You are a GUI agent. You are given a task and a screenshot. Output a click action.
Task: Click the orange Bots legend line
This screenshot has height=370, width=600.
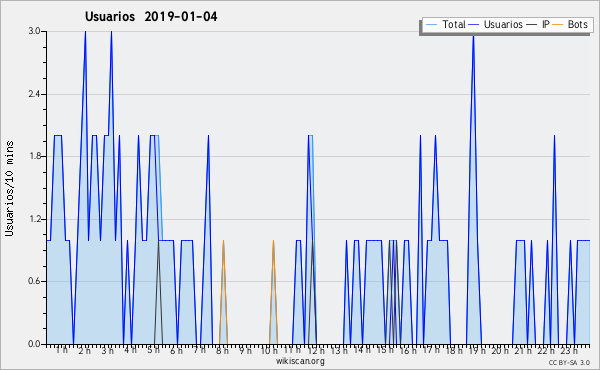pos(558,25)
